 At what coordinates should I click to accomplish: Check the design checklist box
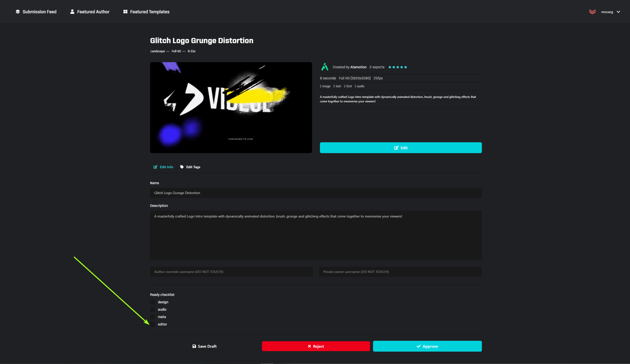pos(153,302)
